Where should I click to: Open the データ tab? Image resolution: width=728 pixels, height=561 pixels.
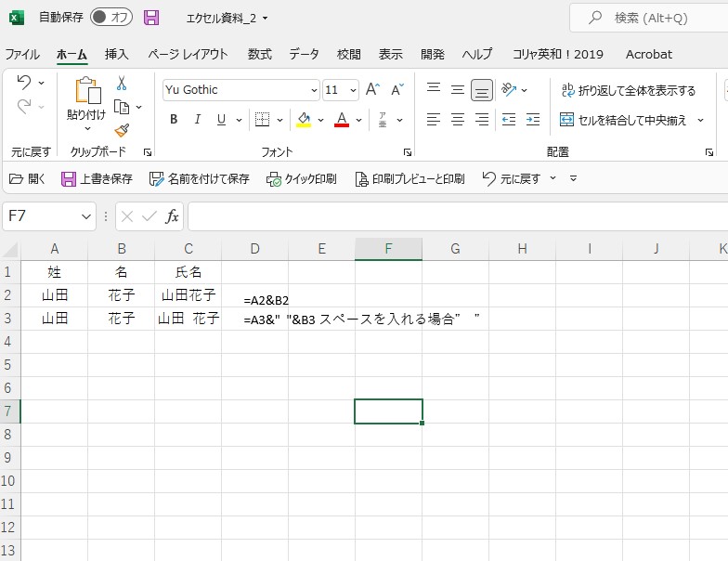pos(304,54)
